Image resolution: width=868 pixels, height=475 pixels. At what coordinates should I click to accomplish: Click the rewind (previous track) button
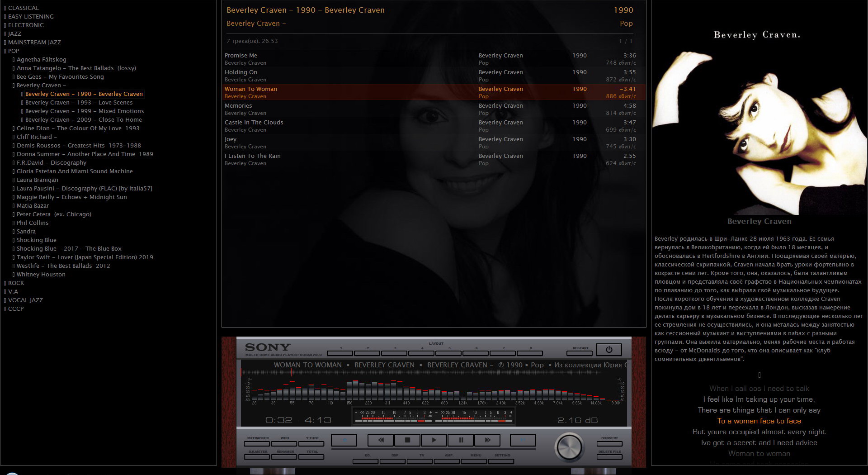click(381, 440)
